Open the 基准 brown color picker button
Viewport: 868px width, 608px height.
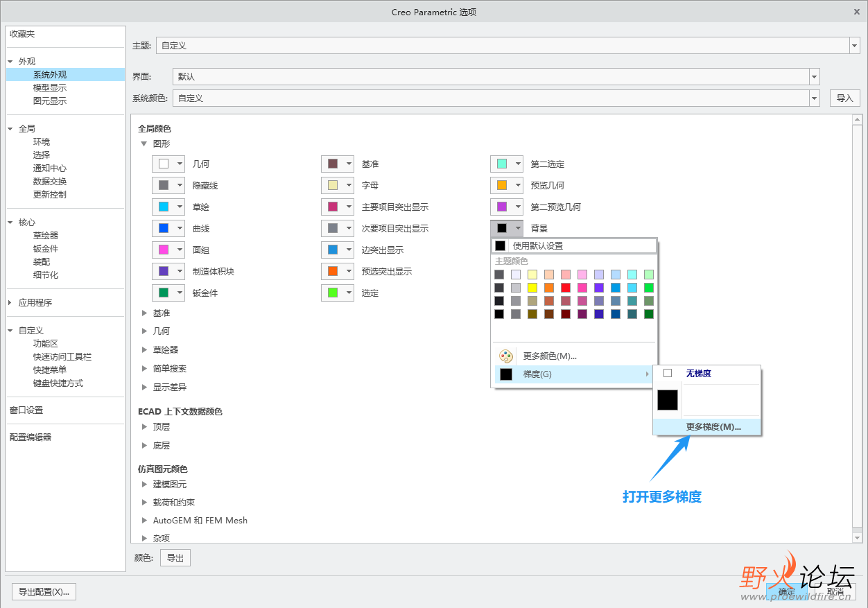click(x=338, y=164)
